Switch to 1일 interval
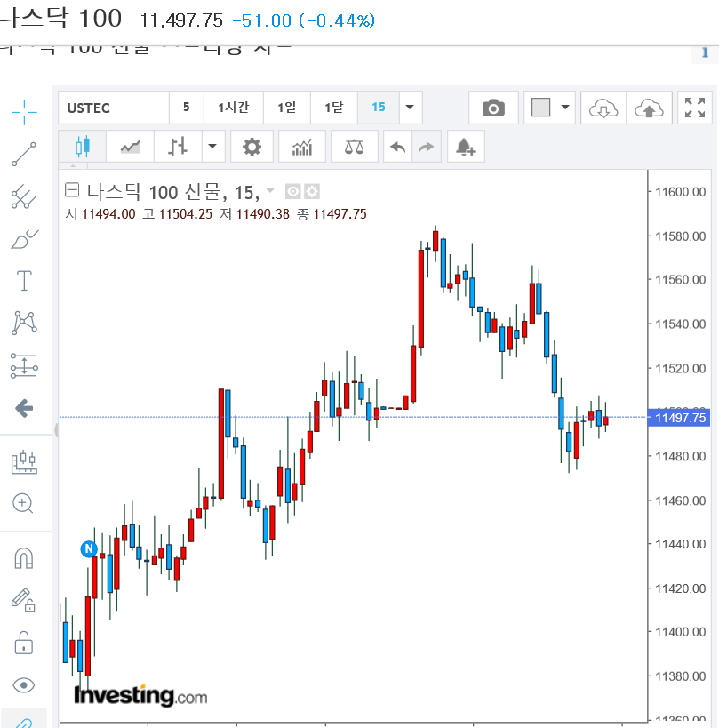Image resolution: width=727 pixels, height=728 pixels. click(x=287, y=108)
